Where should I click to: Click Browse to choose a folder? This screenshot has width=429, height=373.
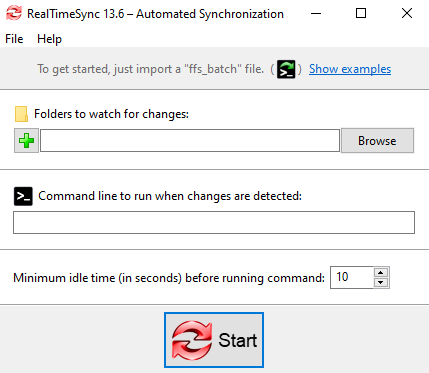point(377,141)
